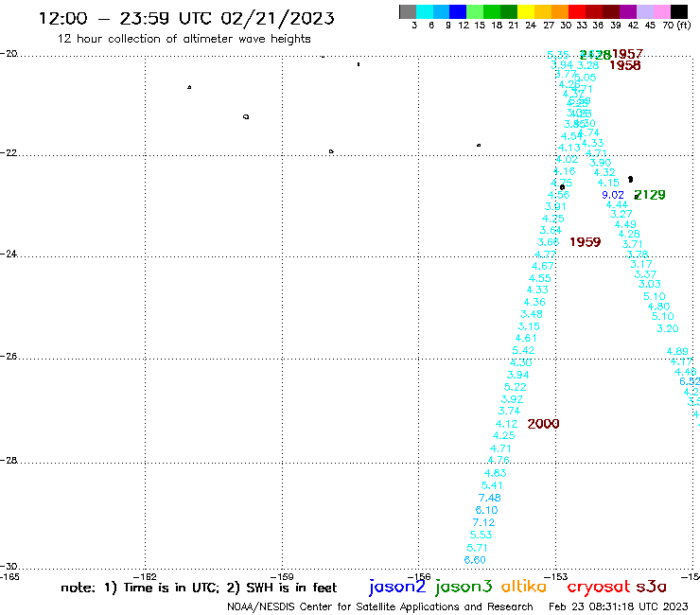Click the green '2129' time label

[650, 195]
